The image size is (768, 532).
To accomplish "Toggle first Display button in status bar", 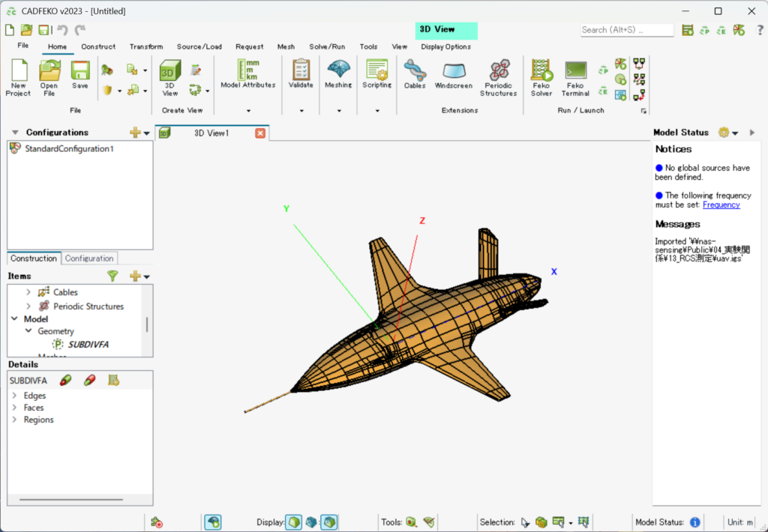I will [x=294, y=522].
